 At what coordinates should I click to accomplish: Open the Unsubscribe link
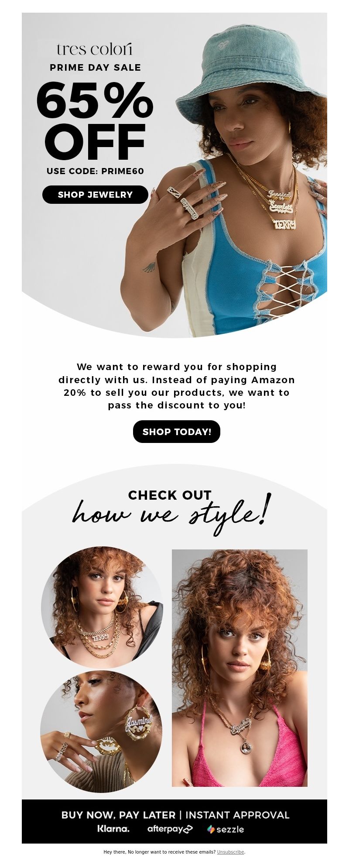(x=230, y=852)
